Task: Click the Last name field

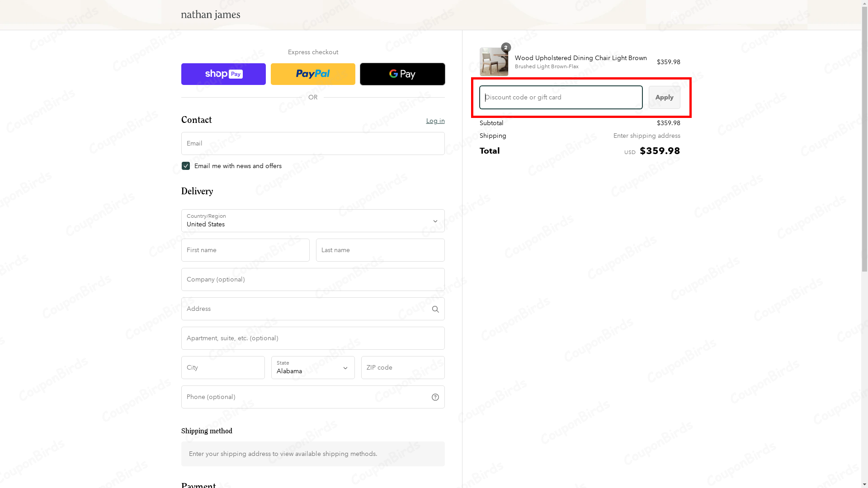Action: pyautogui.click(x=380, y=250)
